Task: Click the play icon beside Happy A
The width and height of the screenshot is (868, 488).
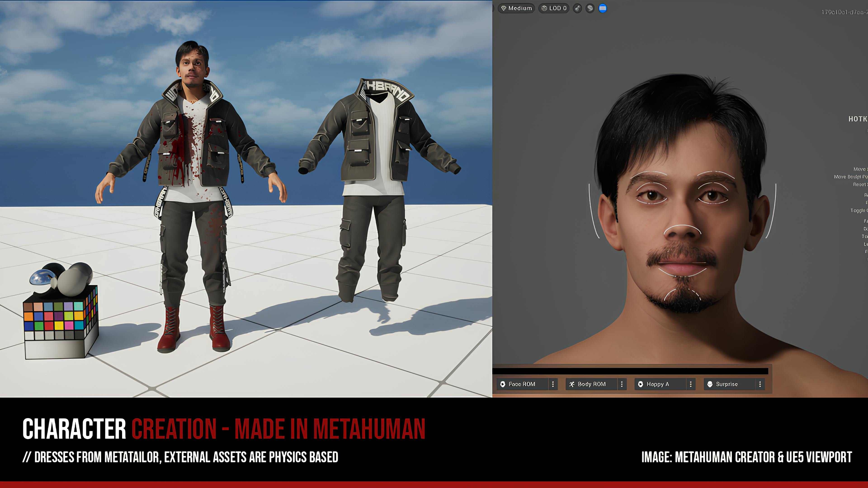Action: [x=641, y=384]
